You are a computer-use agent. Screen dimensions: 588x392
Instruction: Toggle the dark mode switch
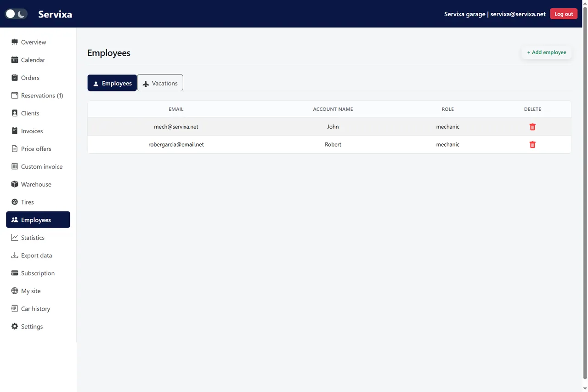16,14
